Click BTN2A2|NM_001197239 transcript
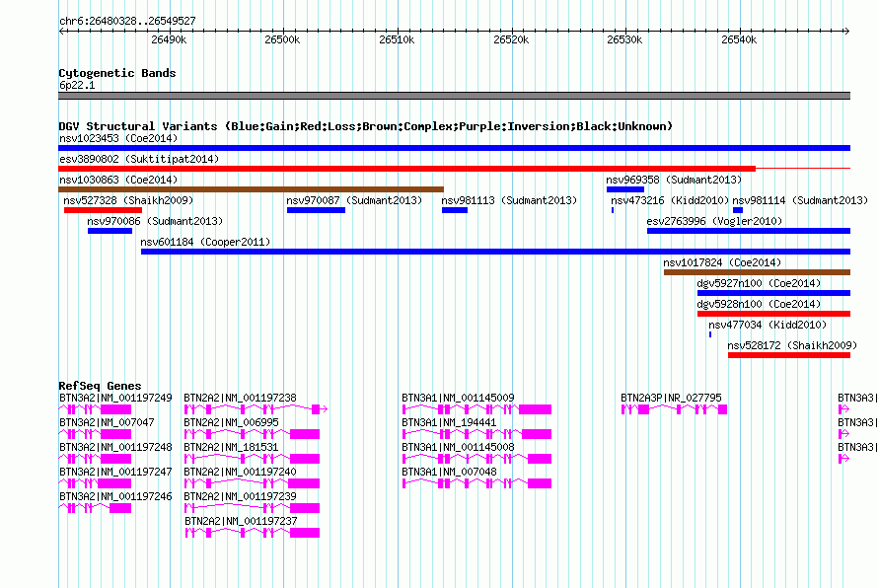The height and width of the screenshot is (588, 878). [x=252, y=508]
